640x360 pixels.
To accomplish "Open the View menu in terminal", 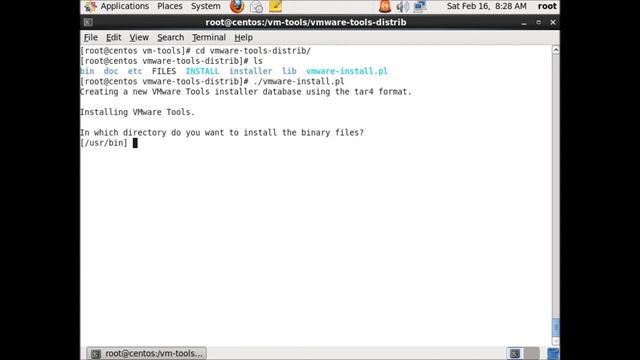I will click(139, 38).
